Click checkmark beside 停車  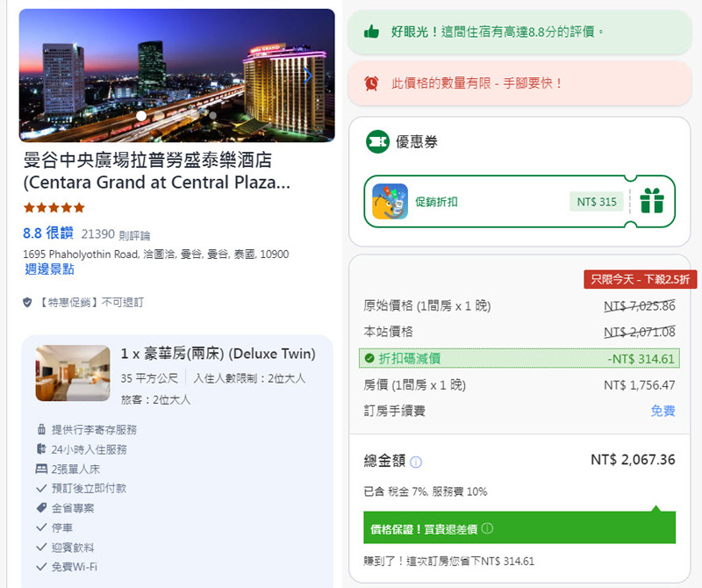tap(41, 527)
